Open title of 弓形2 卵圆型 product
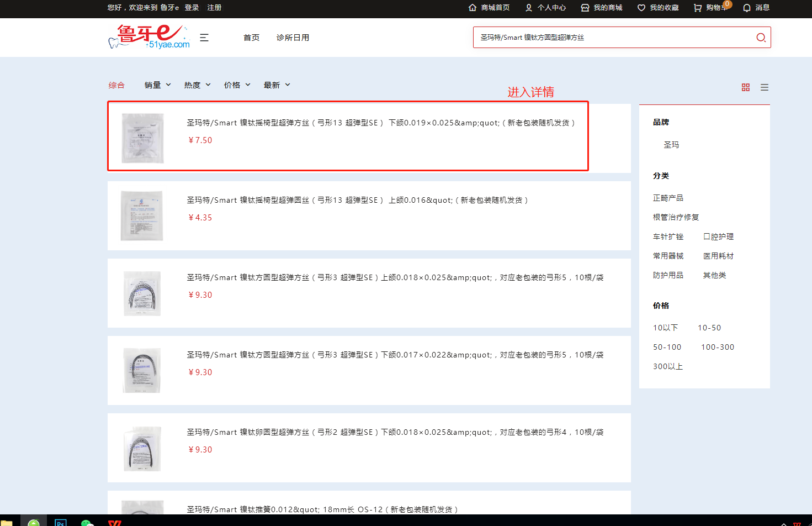 coord(395,432)
